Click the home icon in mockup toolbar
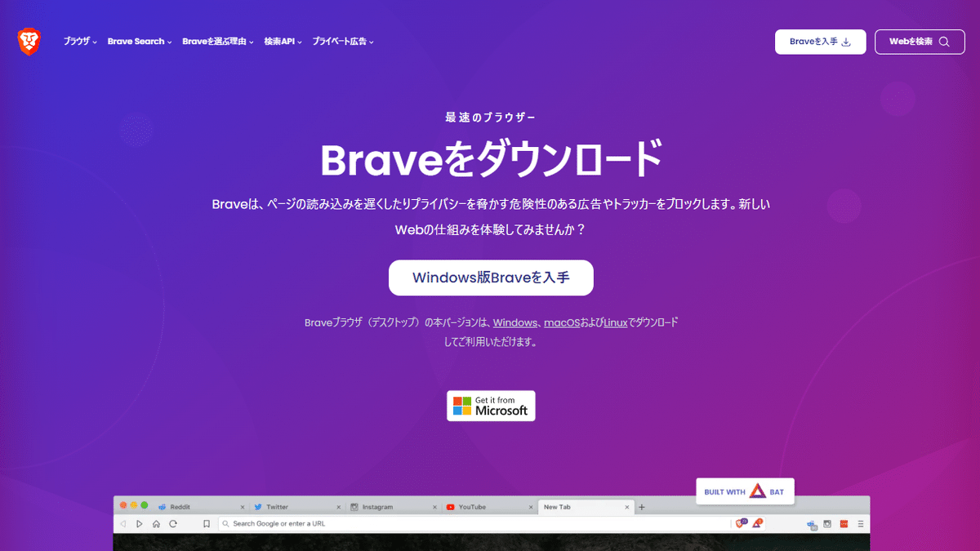The image size is (980, 551). [x=156, y=523]
